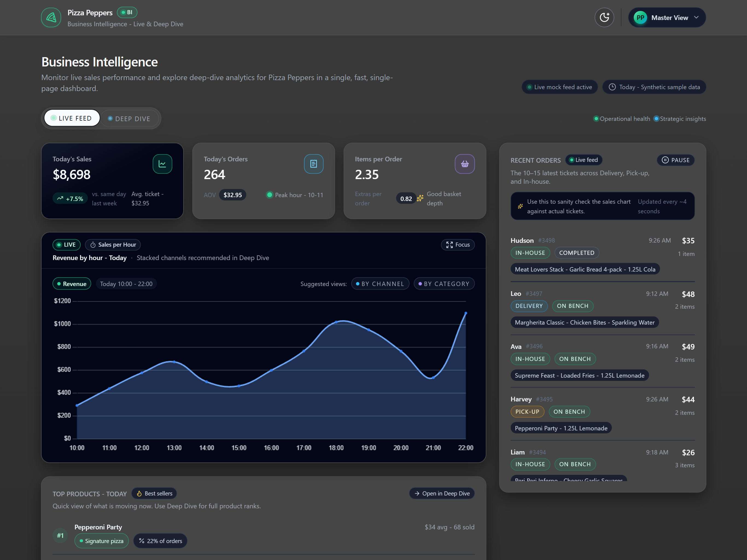This screenshot has width=747, height=560.
Task: Toggle the dark mode moon icon
Action: pyautogui.click(x=604, y=17)
